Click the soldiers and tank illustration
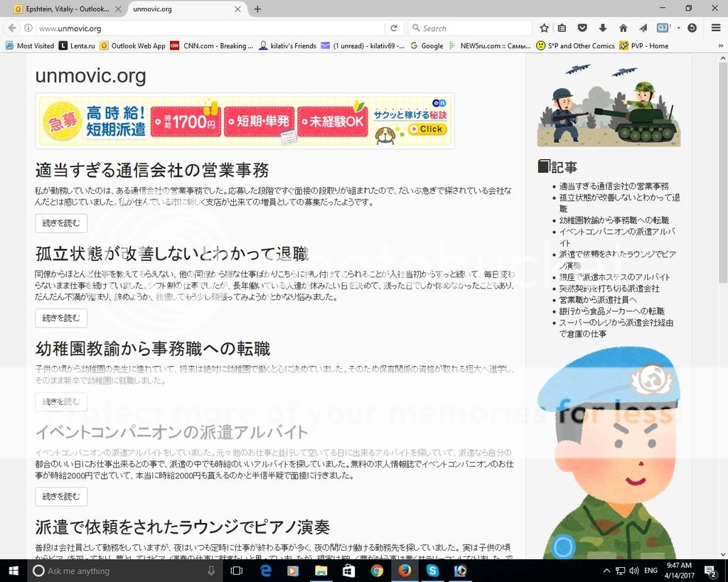Screen dimensions: 728x582 tap(609, 105)
